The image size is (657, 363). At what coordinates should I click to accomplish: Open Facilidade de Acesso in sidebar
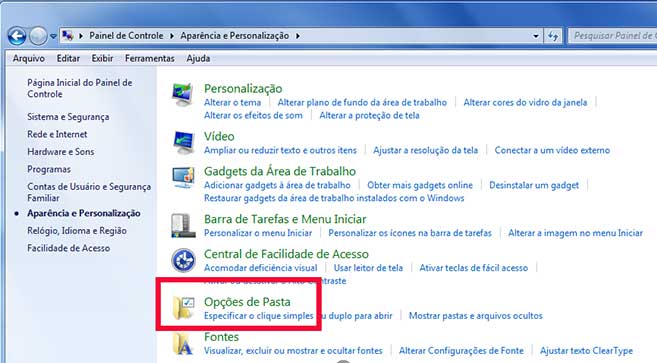tap(68, 248)
